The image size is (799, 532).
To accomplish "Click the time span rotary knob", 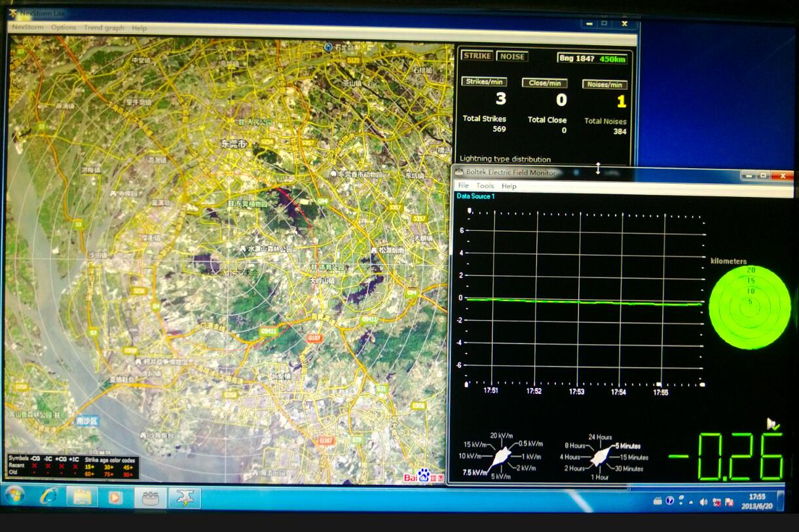I will coord(599,457).
